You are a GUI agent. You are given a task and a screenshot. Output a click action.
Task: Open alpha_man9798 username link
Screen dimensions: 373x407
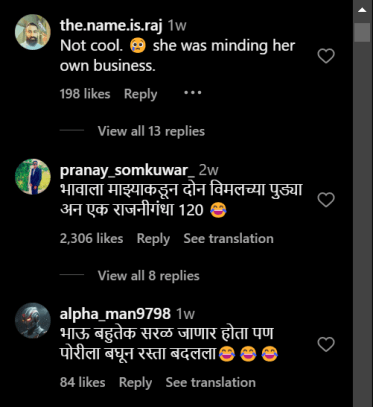click(x=115, y=314)
